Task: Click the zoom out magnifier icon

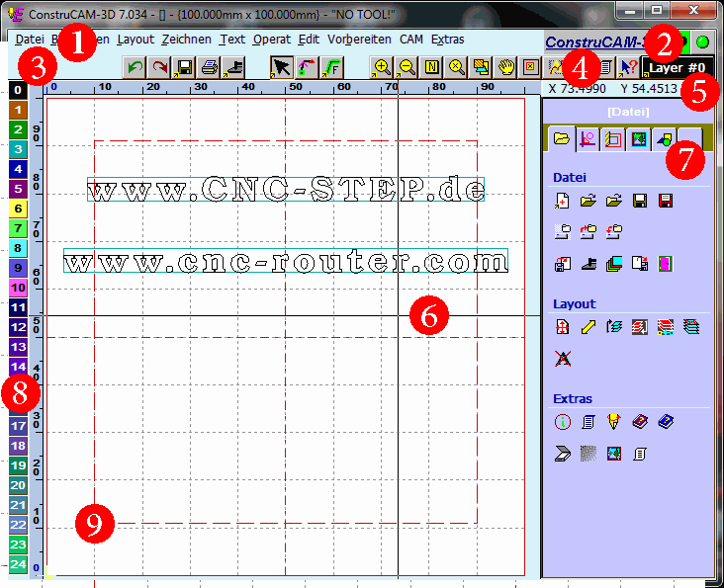Action: (x=407, y=67)
